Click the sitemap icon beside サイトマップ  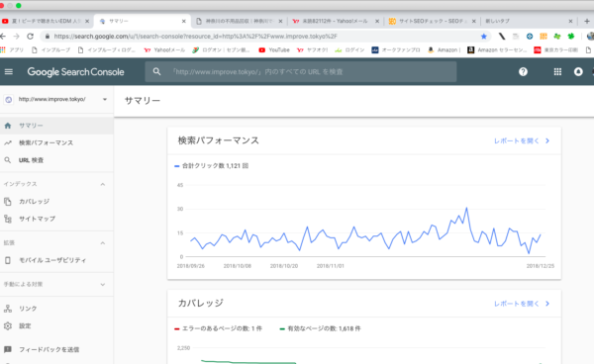pos(8,219)
